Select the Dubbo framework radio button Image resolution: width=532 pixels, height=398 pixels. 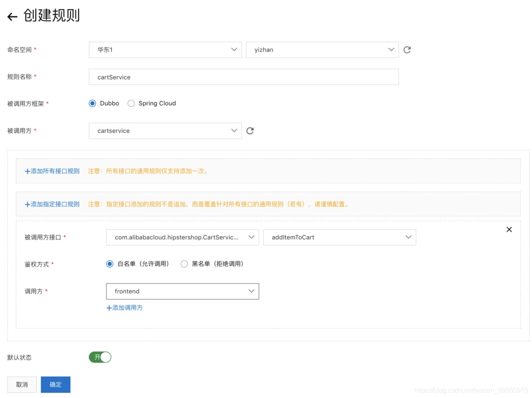93,103
